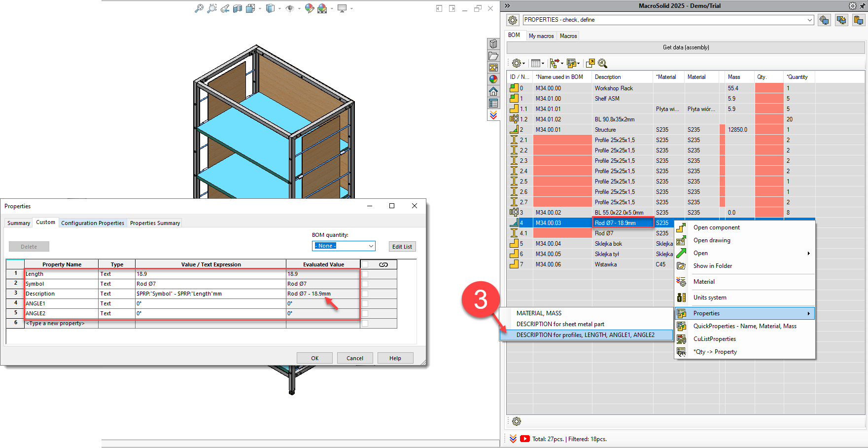Open the Configuration Properties tab

(x=93, y=223)
